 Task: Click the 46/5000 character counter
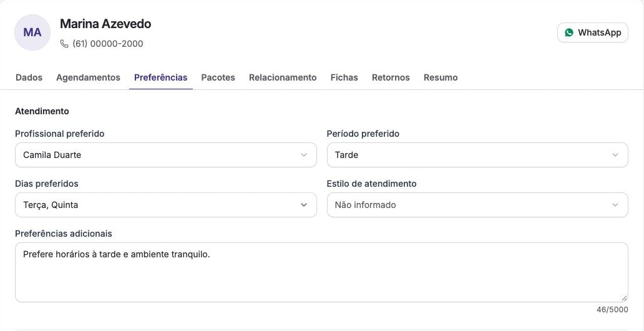(x=612, y=310)
